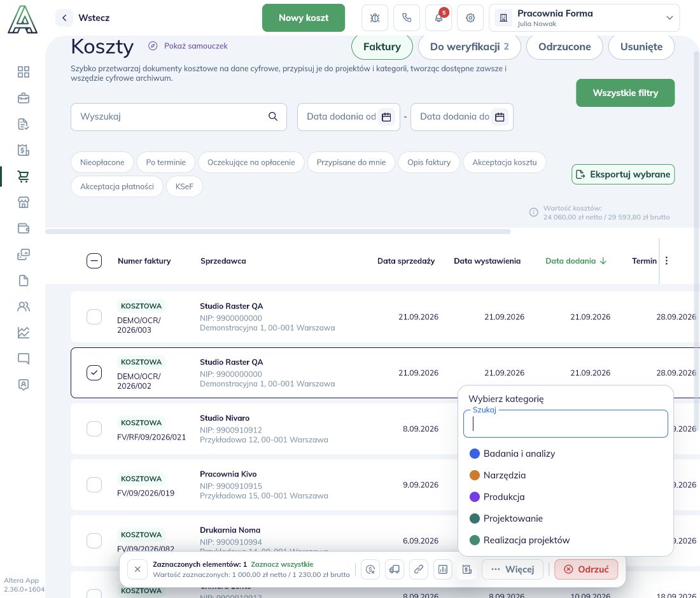This screenshot has height=598, width=700.
Task: Close the selection bar with X
Action: pyautogui.click(x=137, y=569)
